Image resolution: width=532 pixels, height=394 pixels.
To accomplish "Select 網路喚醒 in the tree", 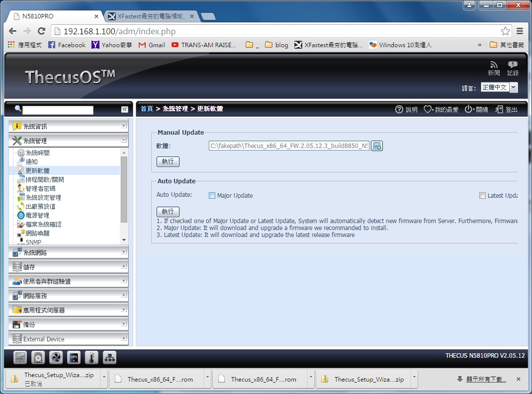I will 37,233.
